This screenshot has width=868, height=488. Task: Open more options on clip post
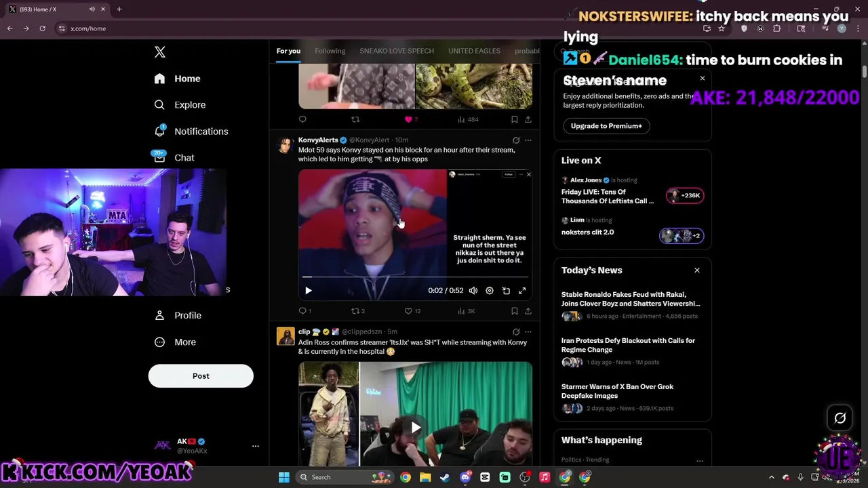point(528,332)
